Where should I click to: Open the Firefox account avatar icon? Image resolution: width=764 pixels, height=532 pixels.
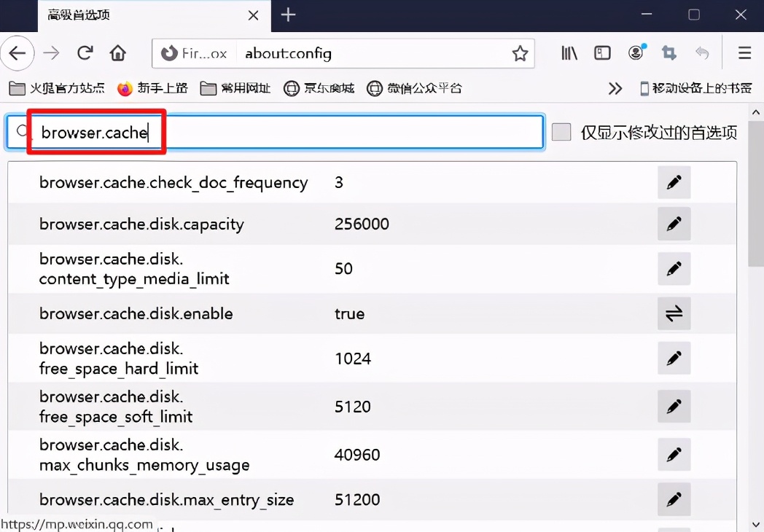coord(636,53)
